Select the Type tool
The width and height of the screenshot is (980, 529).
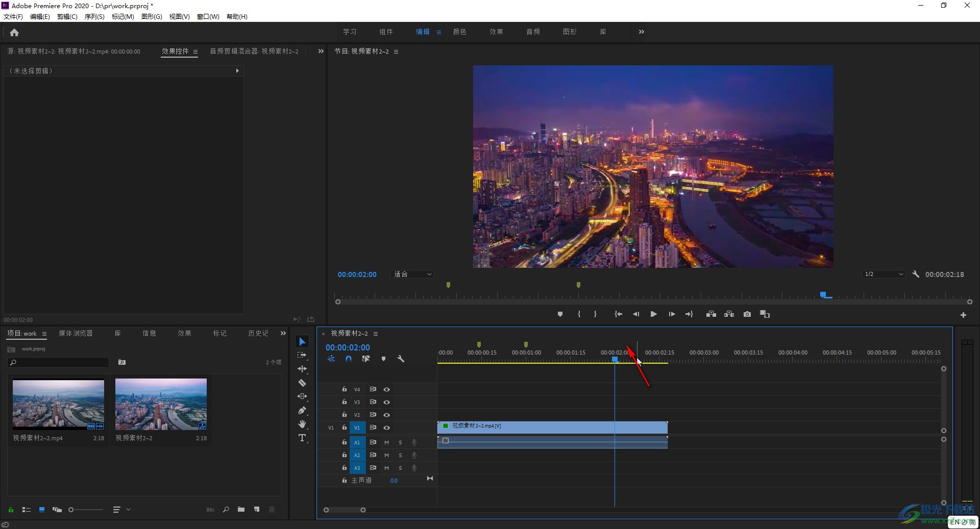click(302, 438)
